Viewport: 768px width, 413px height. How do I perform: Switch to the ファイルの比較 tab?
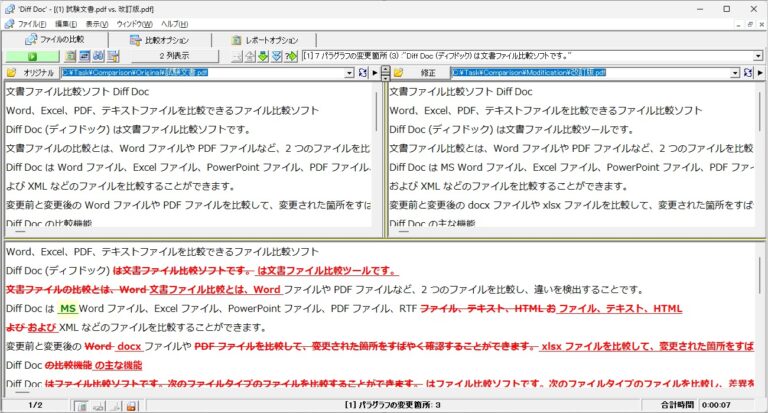pyautogui.click(x=55, y=40)
